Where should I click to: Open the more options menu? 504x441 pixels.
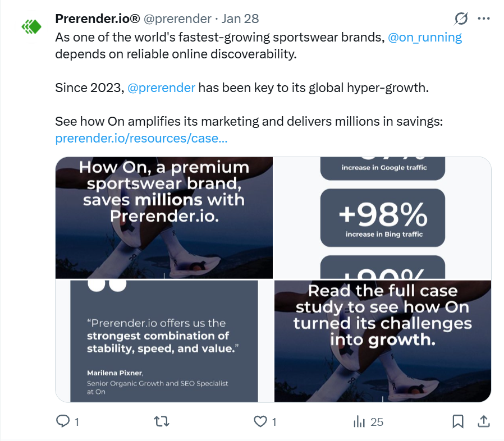[x=483, y=19]
